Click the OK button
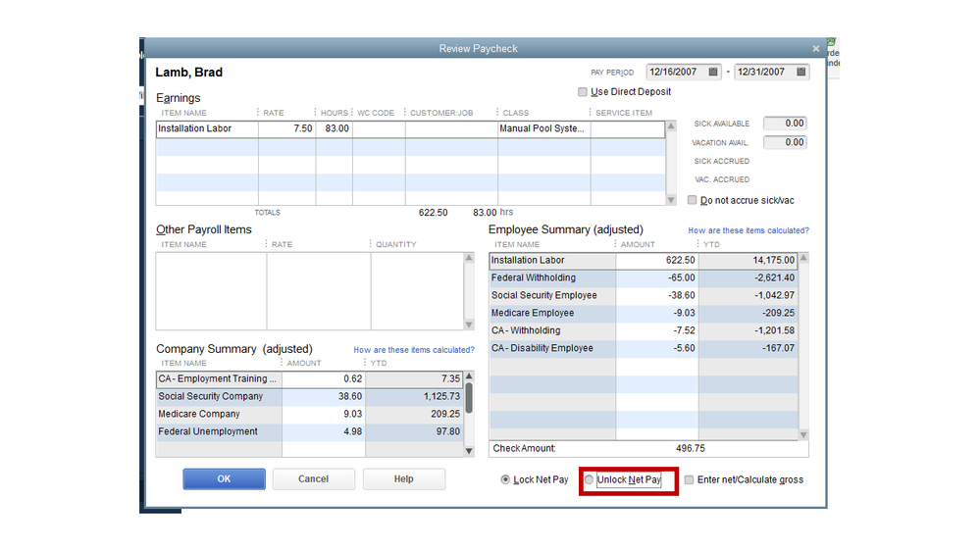Image resolution: width=980 pixels, height=551 pixels. coord(224,479)
